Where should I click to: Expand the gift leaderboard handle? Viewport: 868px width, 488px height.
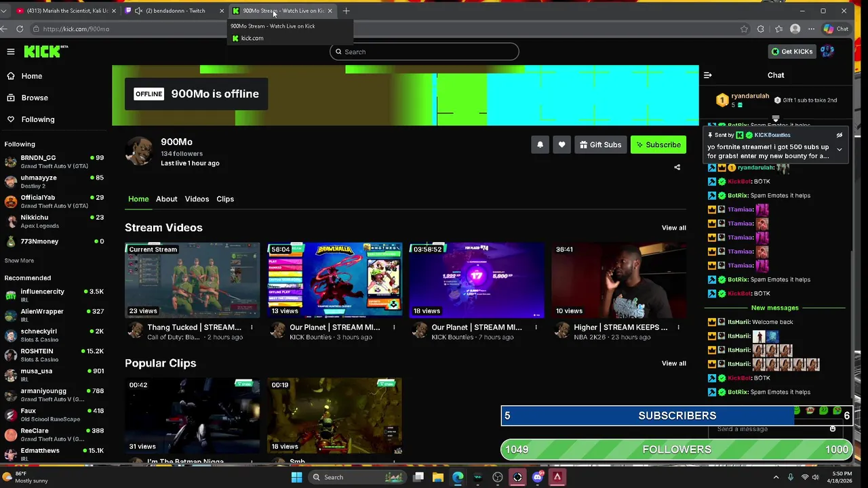775,119
